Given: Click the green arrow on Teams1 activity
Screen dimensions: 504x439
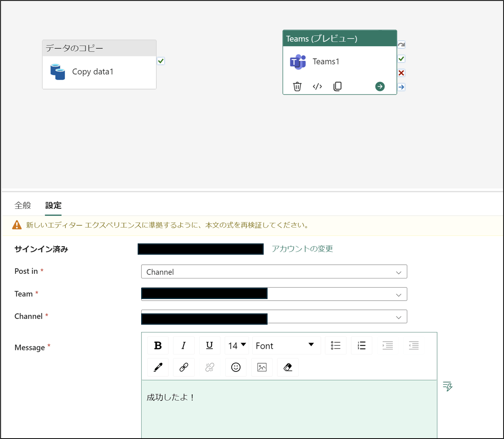Looking at the screenshot, I should coord(380,86).
